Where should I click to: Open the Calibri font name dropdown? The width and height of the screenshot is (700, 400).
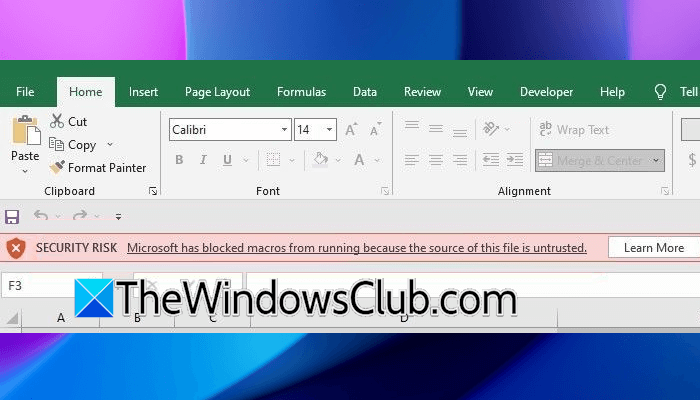coord(284,130)
